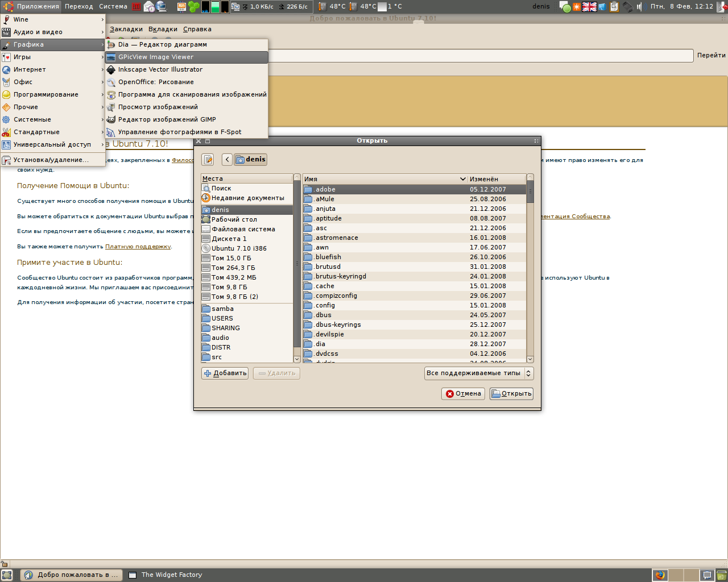The height and width of the screenshot is (582, 728).
Task: Select the .bluefish folder row
Action: click(415, 257)
